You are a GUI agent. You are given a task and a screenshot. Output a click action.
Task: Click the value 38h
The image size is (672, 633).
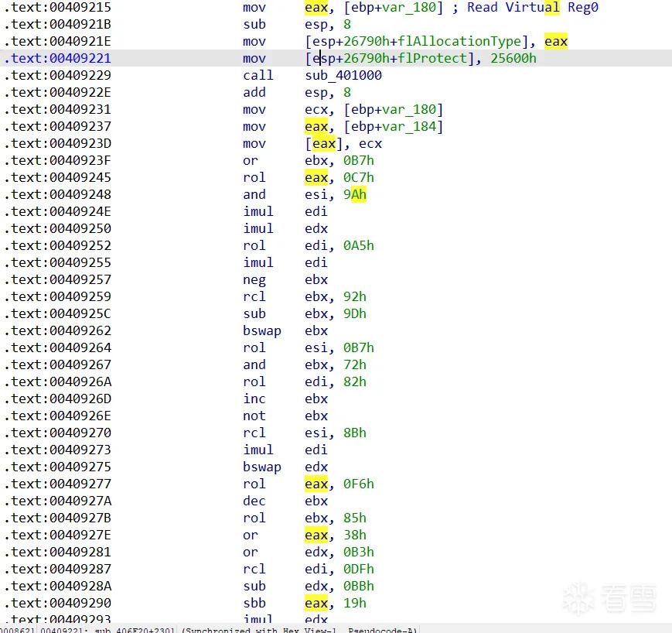(x=355, y=535)
